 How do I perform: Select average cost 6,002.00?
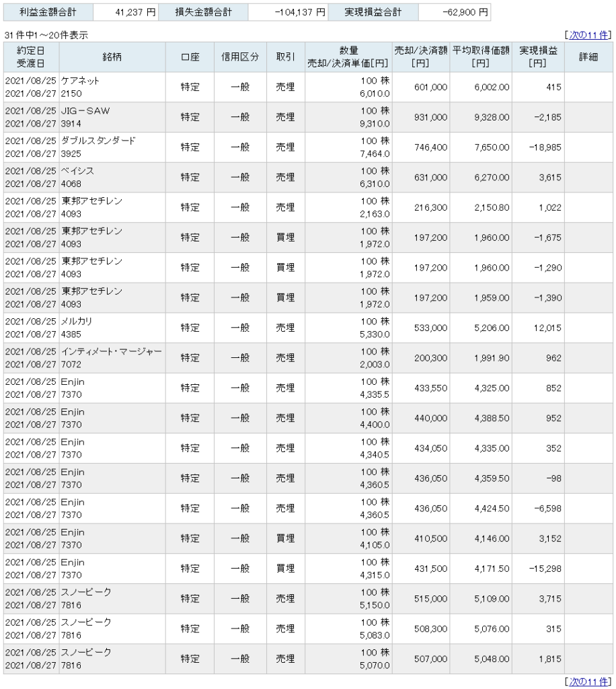pos(492,87)
